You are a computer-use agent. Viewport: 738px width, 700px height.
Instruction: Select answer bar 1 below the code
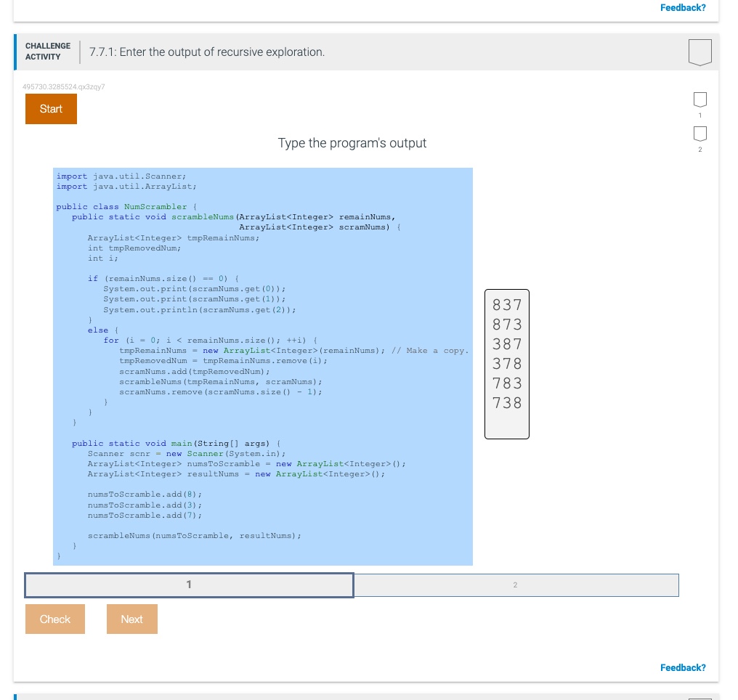click(189, 585)
